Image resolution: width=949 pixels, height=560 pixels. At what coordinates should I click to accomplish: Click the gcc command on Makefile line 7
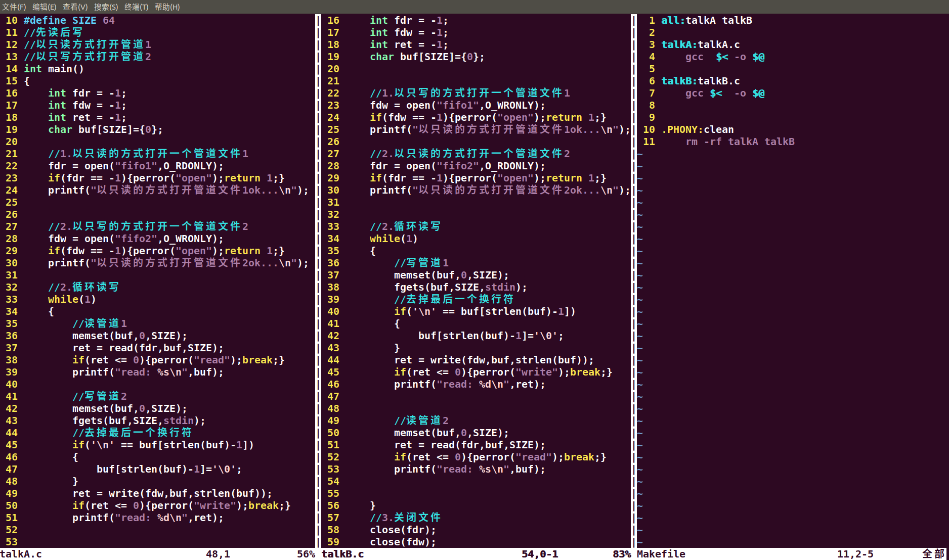(725, 93)
